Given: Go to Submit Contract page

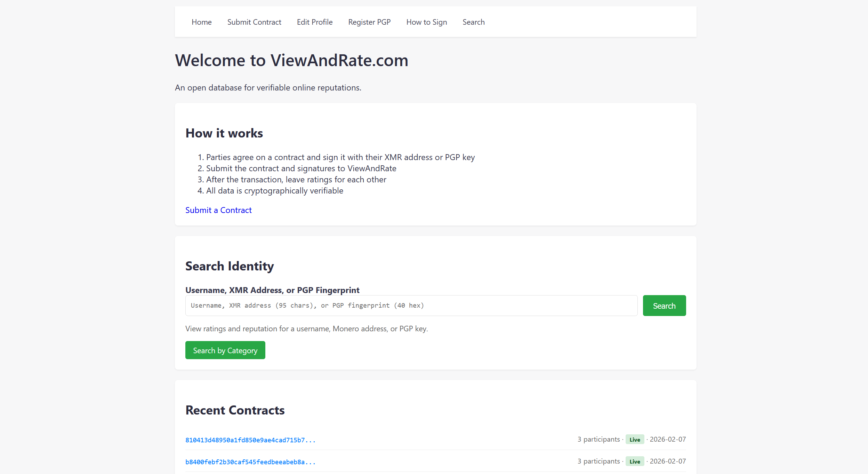Looking at the screenshot, I should click(254, 22).
